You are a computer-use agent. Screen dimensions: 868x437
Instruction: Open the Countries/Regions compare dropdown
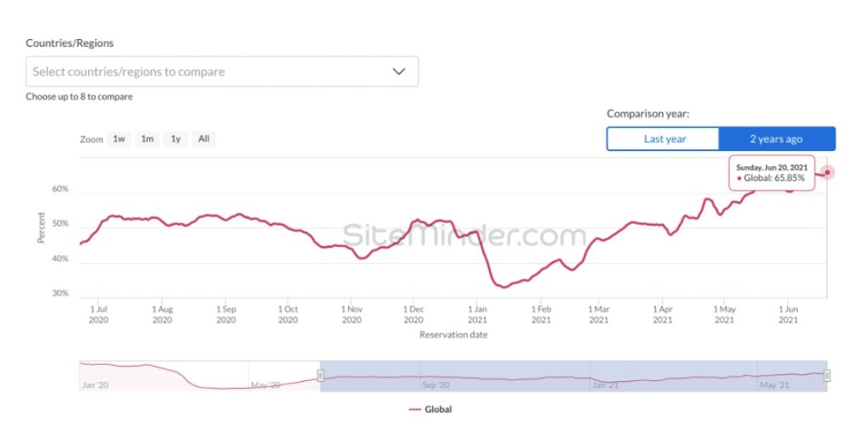click(x=212, y=71)
